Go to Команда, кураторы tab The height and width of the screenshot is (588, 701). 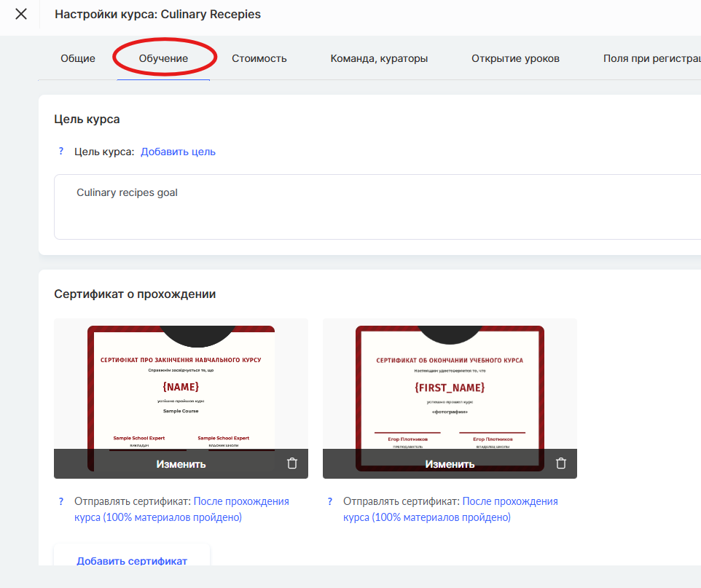tap(379, 58)
